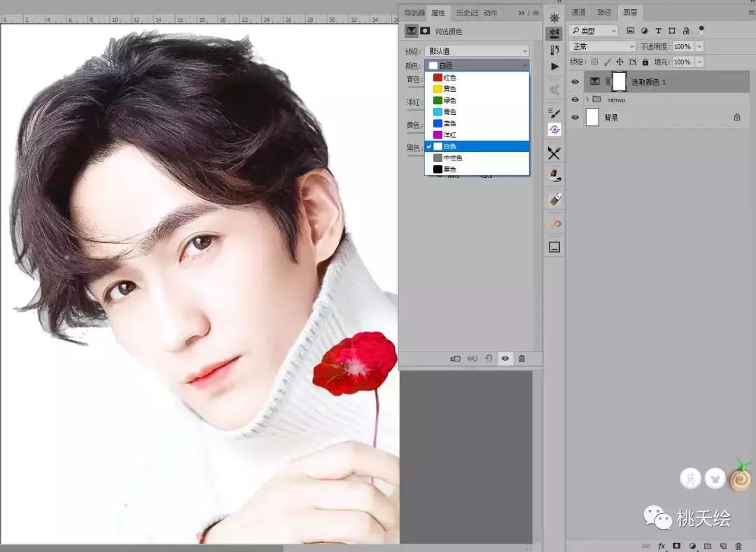The height and width of the screenshot is (552, 756).
Task: Expand the renwu layer group
Action: [x=587, y=99]
